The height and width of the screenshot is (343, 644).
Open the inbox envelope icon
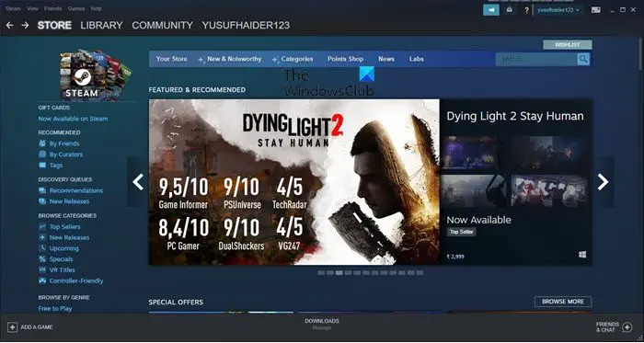point(510,10)
